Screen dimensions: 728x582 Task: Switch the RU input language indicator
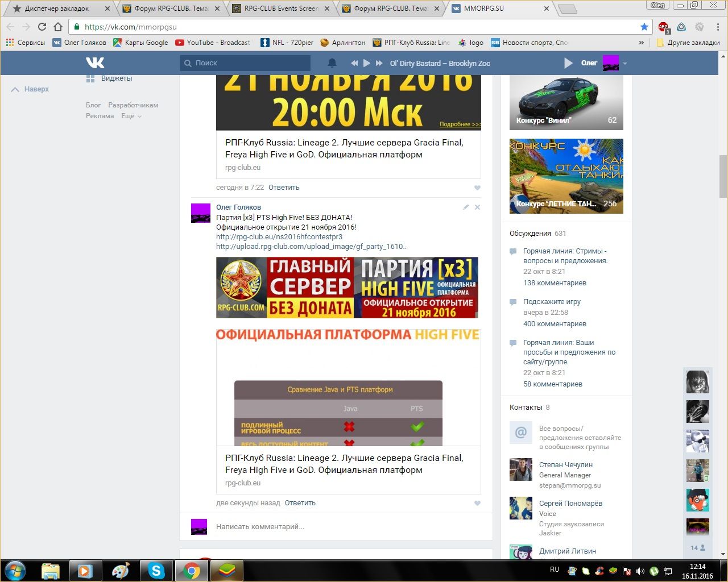555,569
